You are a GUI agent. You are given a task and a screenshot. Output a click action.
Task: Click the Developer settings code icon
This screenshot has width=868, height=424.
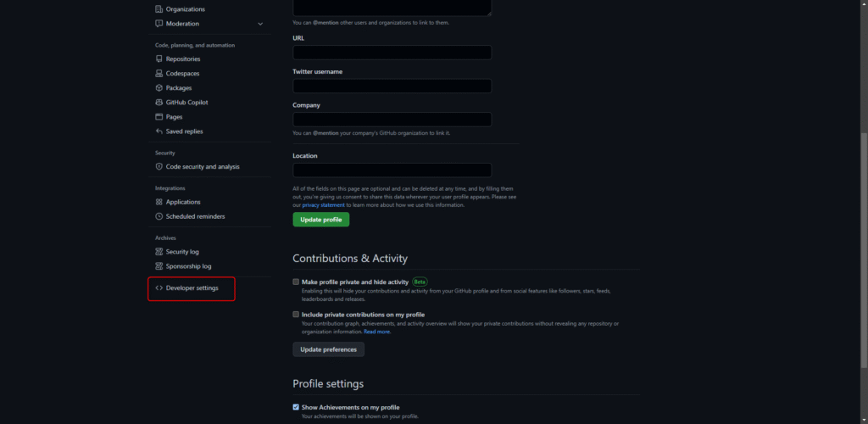click(x=159, y=288)
